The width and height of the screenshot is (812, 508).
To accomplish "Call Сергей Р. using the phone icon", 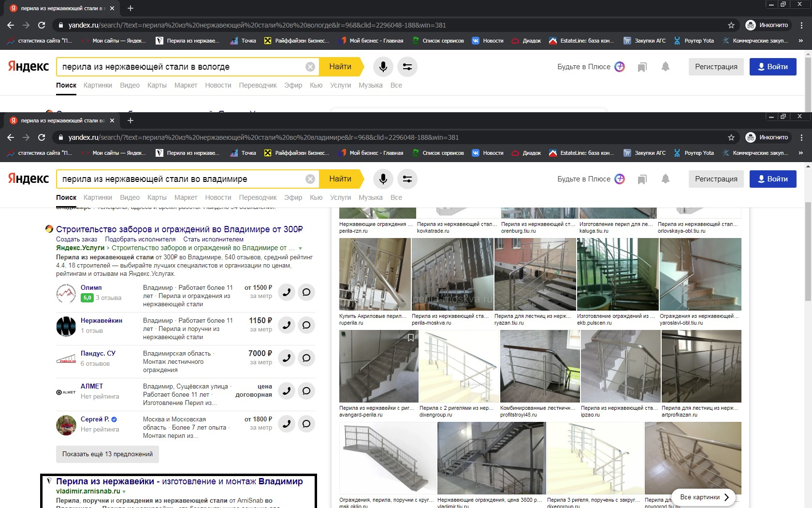I will [287, 423].
